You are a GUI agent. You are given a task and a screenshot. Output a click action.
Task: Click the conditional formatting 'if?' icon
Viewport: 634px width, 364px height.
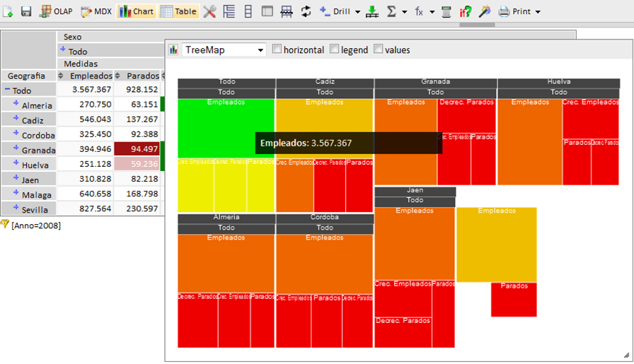tap(466, 11)
